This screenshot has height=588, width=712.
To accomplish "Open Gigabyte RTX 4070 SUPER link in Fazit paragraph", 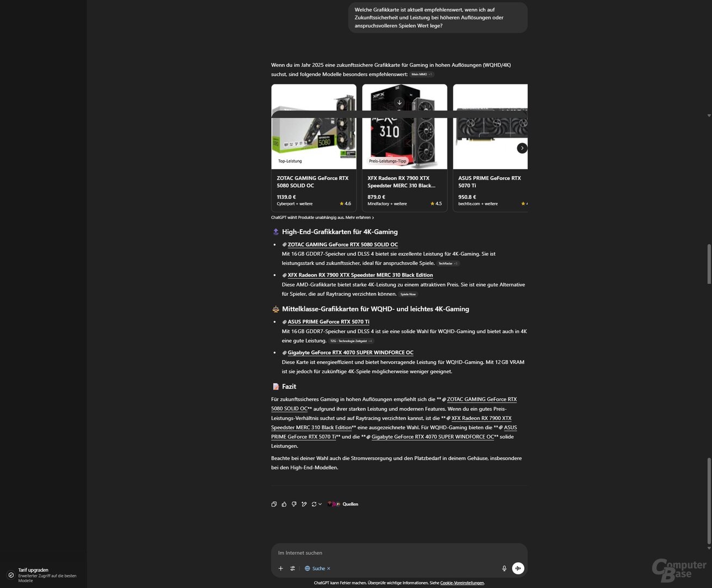I will click(x=432, y=437).
